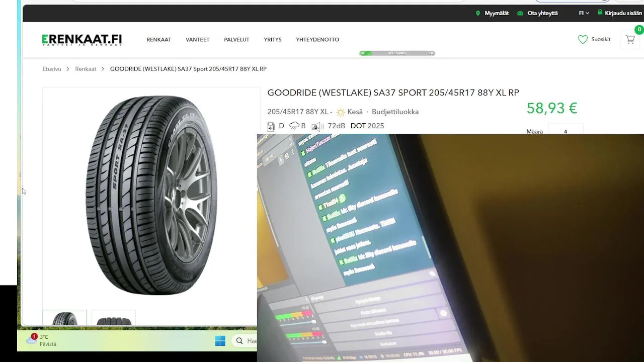
Task: Open the shopping cart icon
Action: 630,39
